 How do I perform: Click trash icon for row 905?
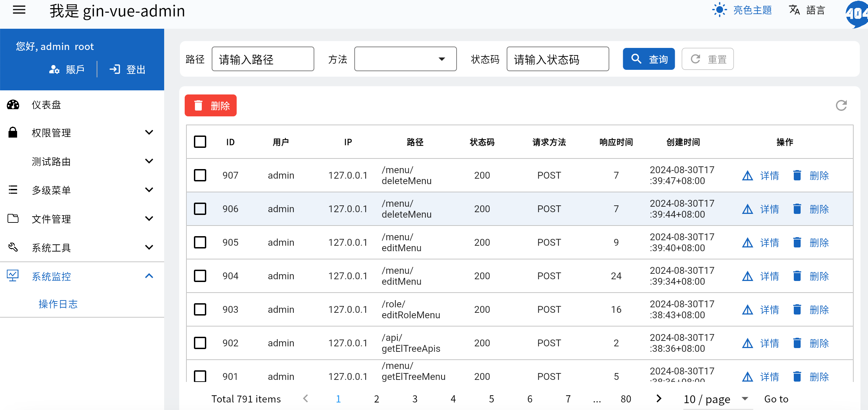pyautogui.click(x=797, y=243)
